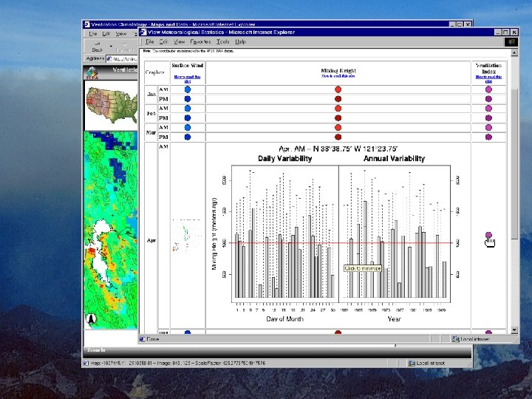Screen dimensions: 532x399
Task: Click the Jan AM surface wind blue dot
Action: pos(187,89)
